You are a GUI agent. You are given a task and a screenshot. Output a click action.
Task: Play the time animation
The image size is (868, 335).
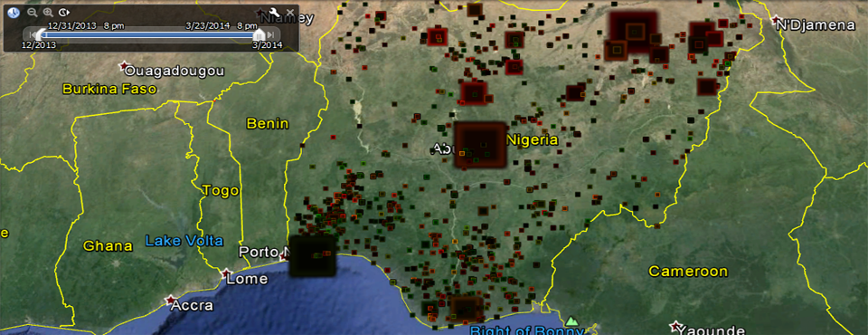64,13
